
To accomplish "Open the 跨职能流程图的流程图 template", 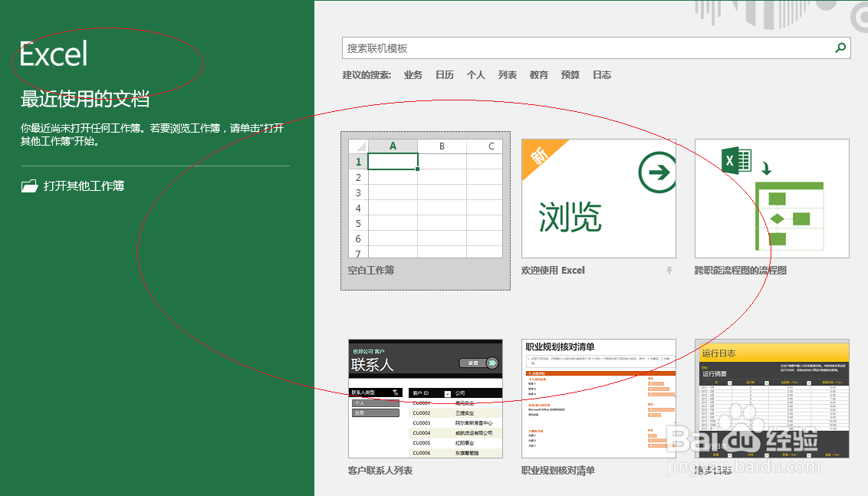I will (771, 199).
